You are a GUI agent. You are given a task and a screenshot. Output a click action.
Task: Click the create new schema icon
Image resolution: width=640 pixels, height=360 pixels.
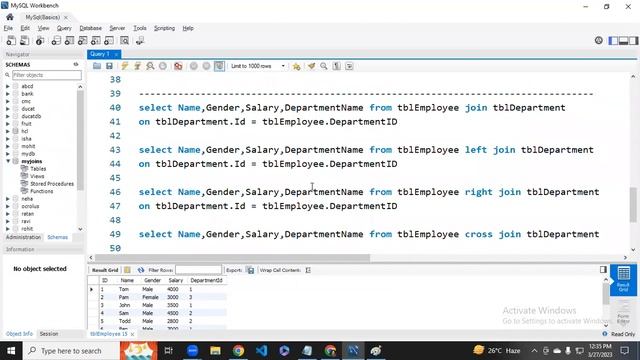tap(56, 40)
